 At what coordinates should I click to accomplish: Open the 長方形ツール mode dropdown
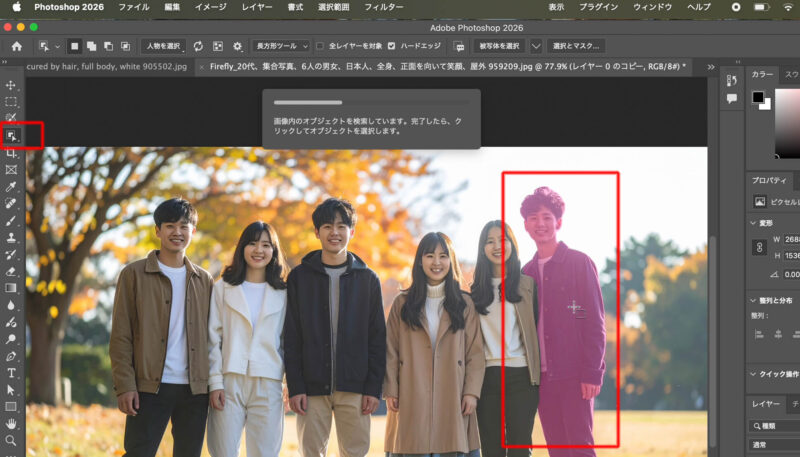(281, 46)
